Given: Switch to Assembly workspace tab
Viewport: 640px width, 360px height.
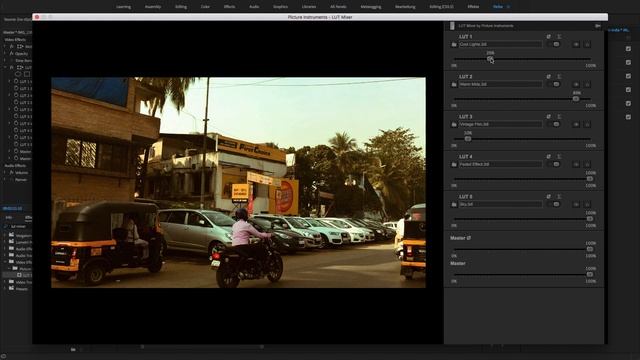Looking at the screenshot, I should [153, 7].
